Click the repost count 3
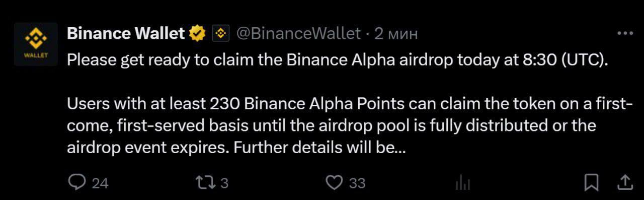Viewport: 644px width, 200px height. [224, 183]
